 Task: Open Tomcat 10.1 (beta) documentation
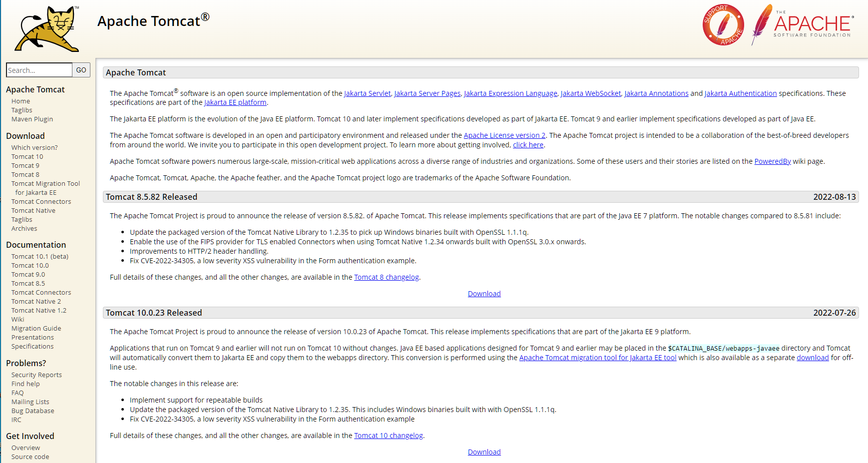(x=40, y=256)
